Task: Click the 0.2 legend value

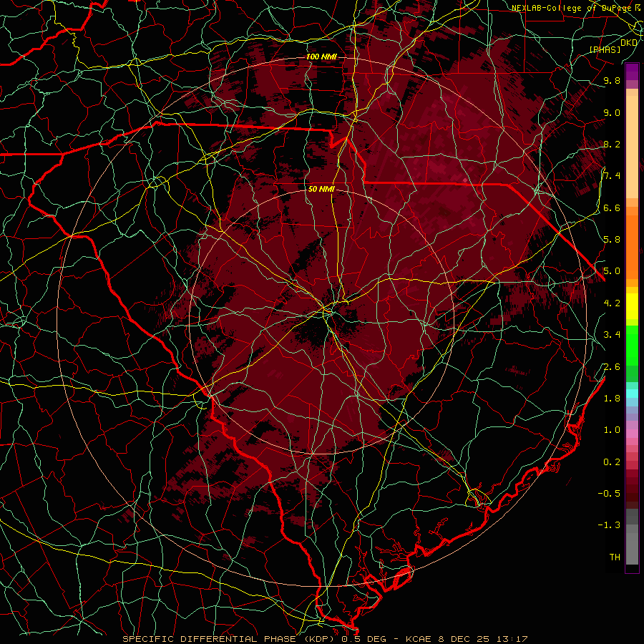Action: [612, 462]
